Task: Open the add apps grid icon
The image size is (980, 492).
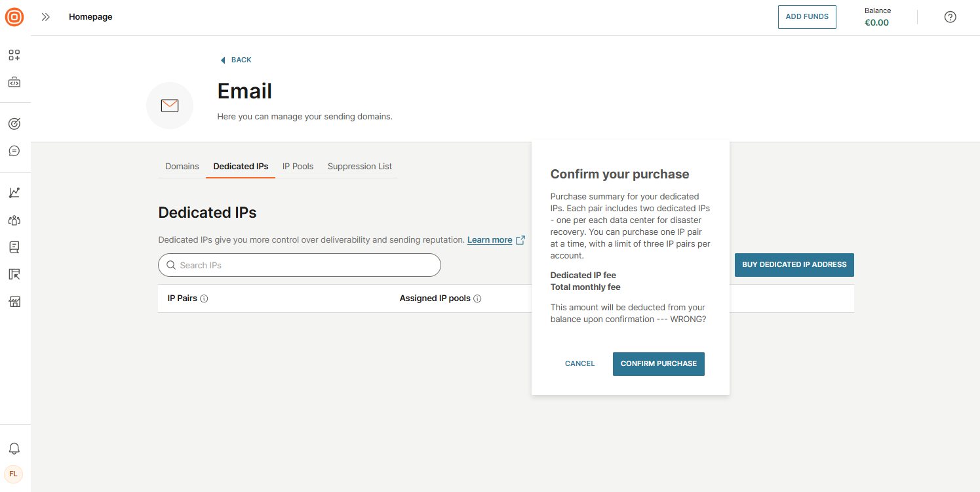Action: click(x=14, y=55)
